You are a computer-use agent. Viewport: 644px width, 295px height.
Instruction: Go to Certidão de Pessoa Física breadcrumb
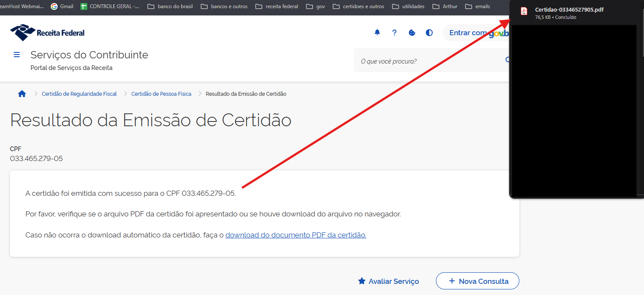click(x=161, y=94)
